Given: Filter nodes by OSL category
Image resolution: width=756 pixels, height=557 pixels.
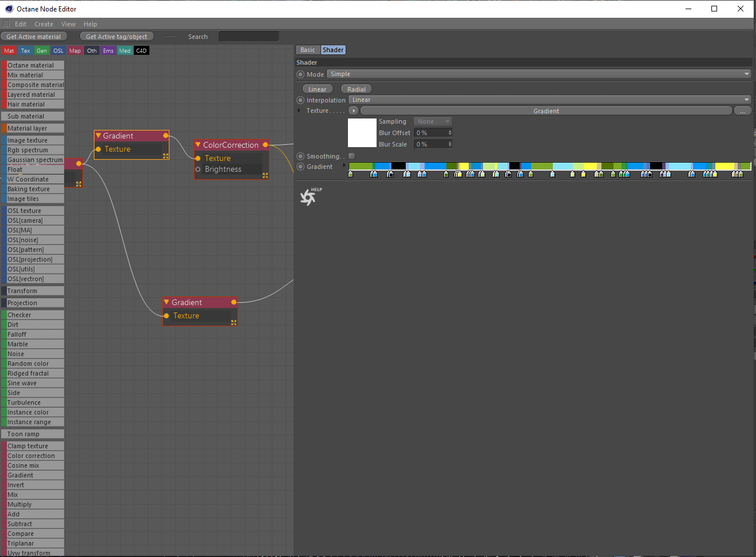Looking at the screenshot, I should (58, 51).
